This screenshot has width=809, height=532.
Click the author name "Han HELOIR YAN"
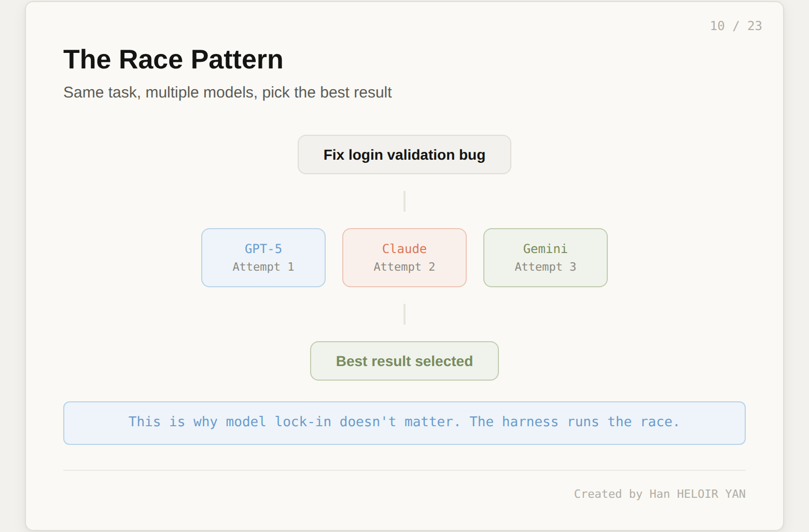point(697,494)
